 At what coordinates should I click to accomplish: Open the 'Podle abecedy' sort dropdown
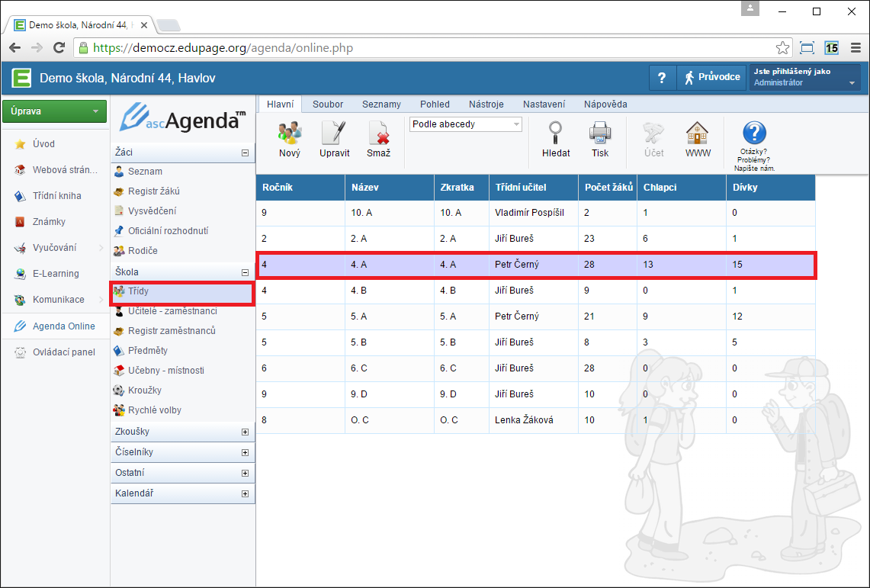coord(465,124)
